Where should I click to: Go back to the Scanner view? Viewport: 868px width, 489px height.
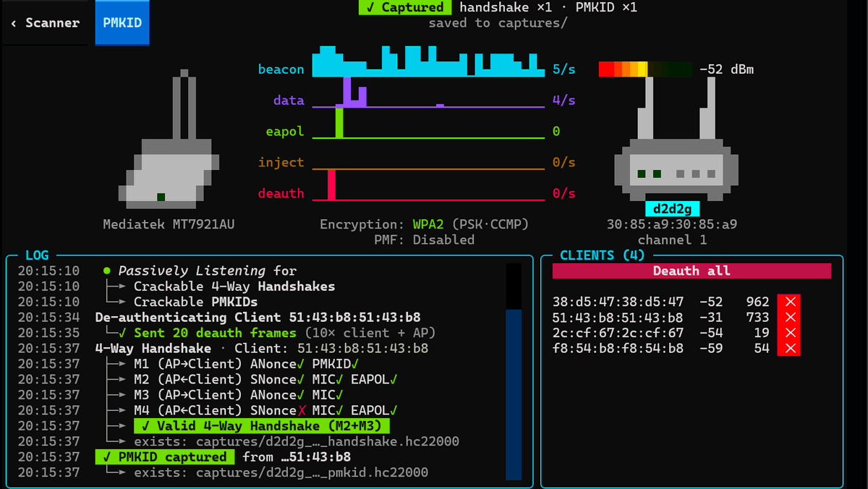click(45, 22)
